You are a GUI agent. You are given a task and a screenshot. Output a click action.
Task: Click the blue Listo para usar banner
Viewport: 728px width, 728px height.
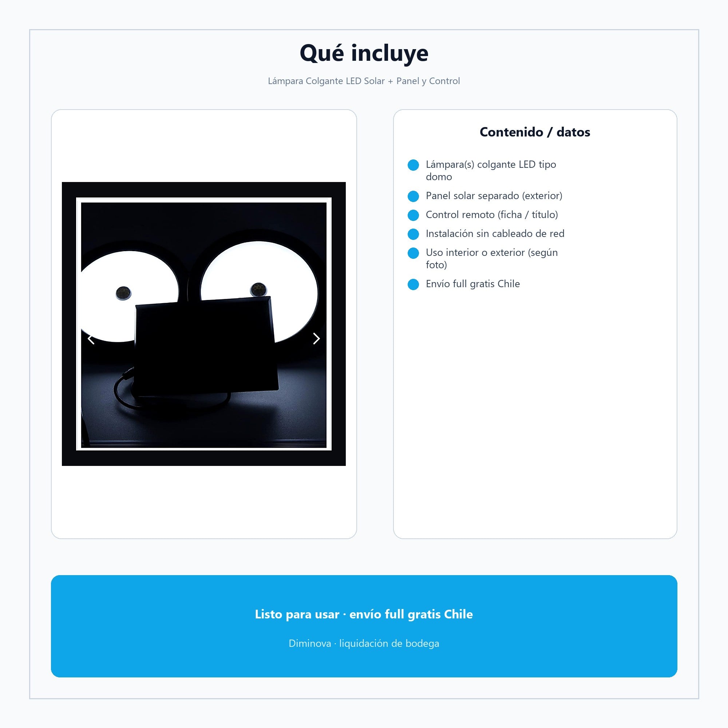364,626
